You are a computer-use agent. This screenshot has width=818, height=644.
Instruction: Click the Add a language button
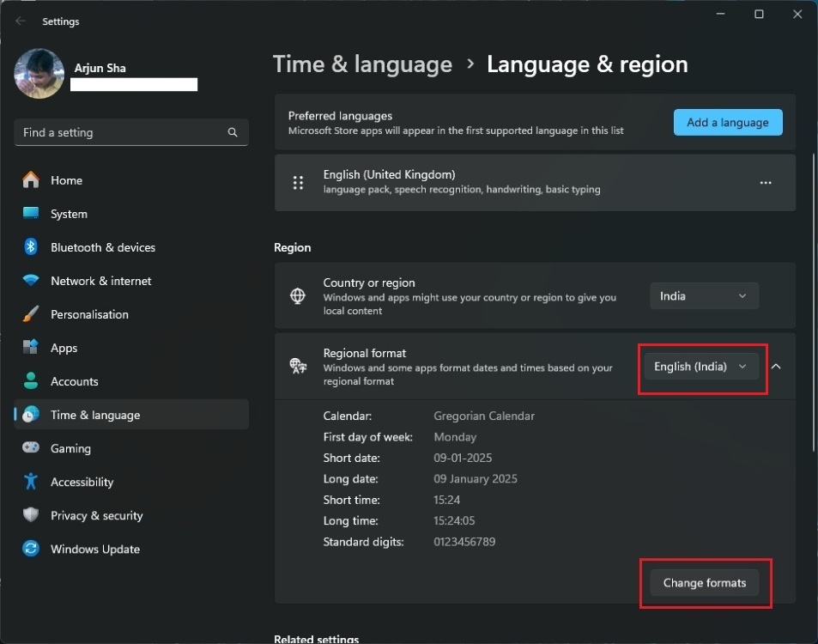727,122
